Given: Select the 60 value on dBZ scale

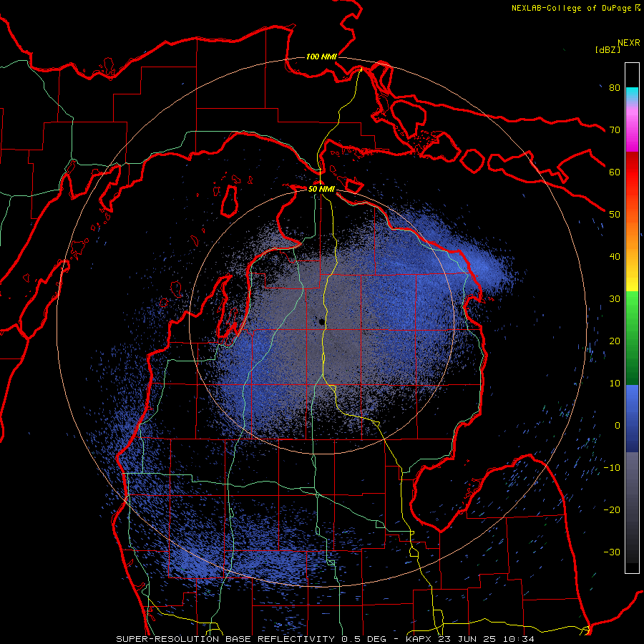Looking at the screenshot, I should [x=615, y=172].
